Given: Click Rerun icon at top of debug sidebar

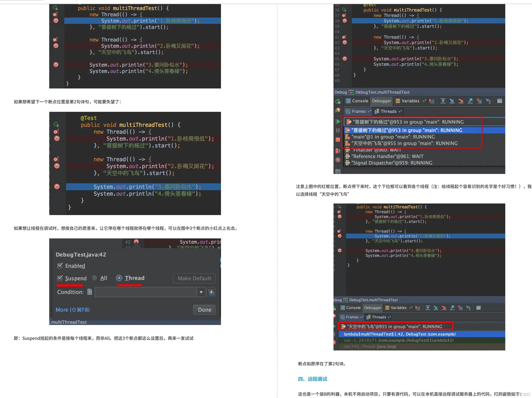Looking at the screenshot, I should coord(338,101).
